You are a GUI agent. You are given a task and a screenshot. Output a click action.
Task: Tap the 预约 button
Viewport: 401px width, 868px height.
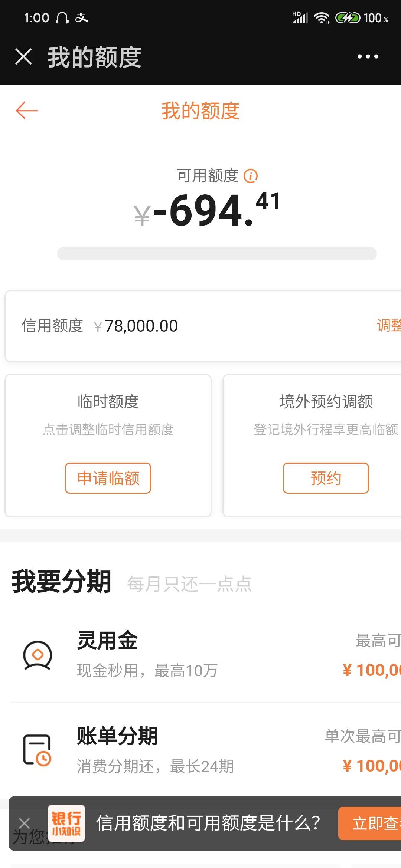click(326, 478)
